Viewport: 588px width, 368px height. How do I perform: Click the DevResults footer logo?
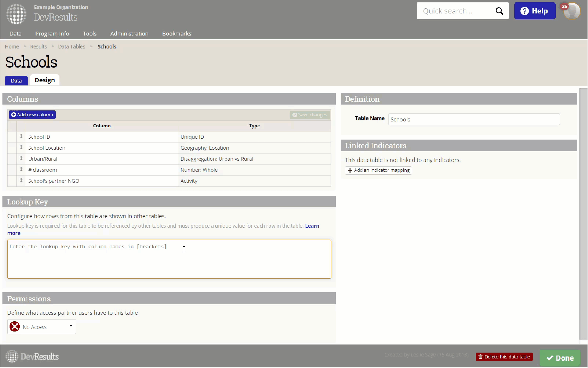(32, 356)
